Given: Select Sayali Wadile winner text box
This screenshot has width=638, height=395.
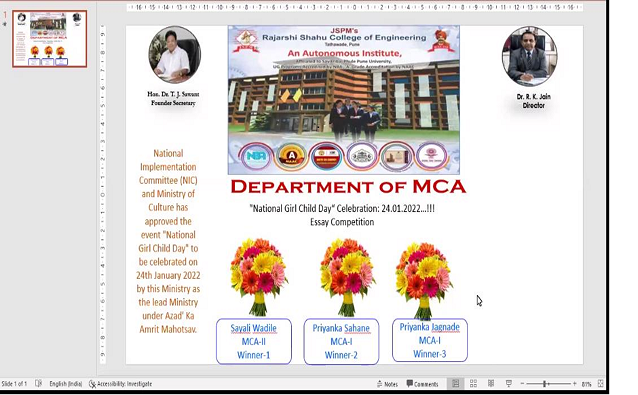Looking at the screenshot, I should coord(253,341).
